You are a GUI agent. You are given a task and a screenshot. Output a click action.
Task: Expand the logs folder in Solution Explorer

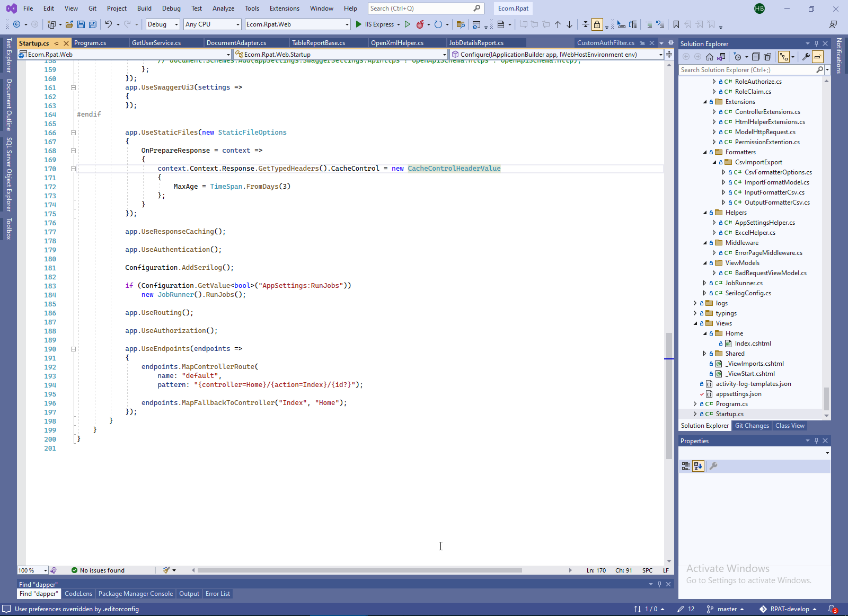695,303
